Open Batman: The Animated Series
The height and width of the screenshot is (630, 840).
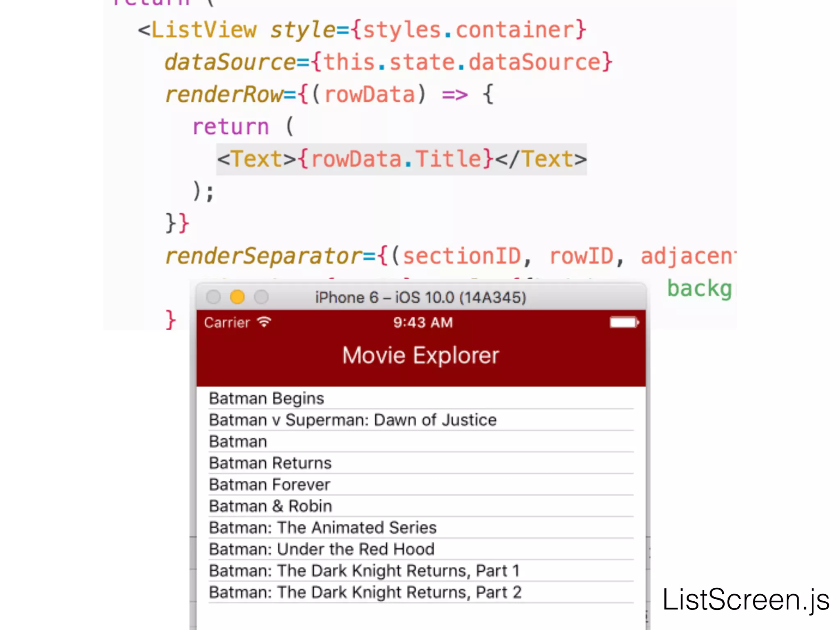click(323, 528)
